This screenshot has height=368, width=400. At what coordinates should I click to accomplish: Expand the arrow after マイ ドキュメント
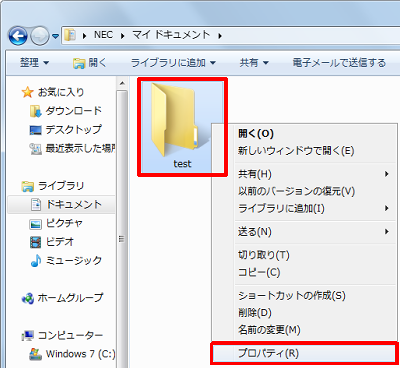[x=220, y=35]
